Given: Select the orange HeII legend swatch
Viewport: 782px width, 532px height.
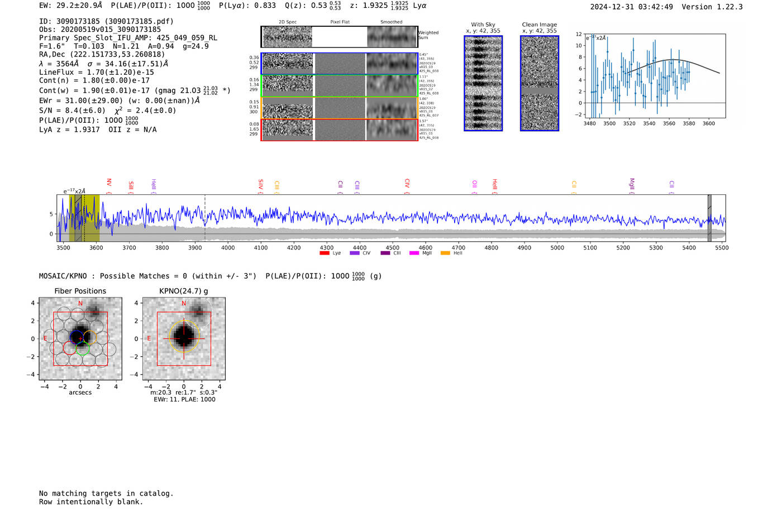Looking at the screenshot, I should tap(445, 253).
